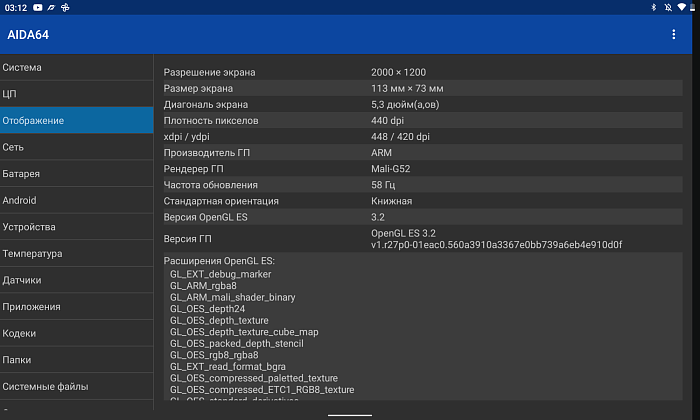Tap the 03:12 clock in status bar
Image resolution: width=700 pixels, height=420 pixels.
click(x=16, y=8)
